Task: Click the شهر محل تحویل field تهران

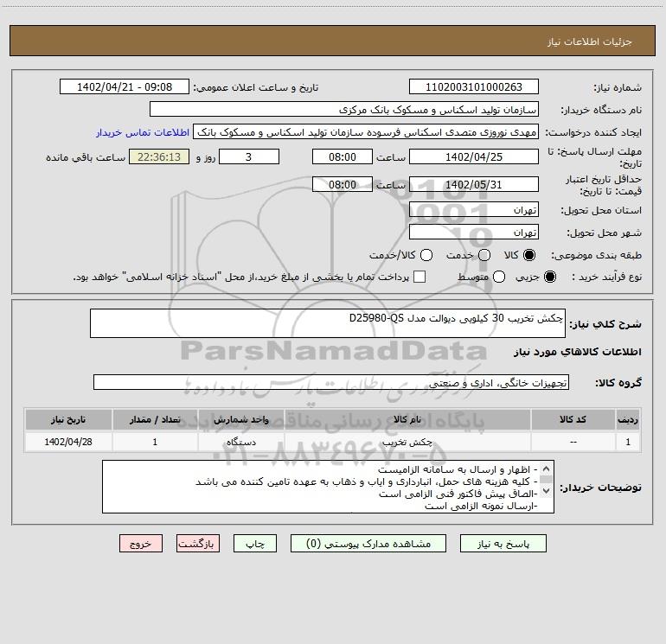Action: click(x=474, y=233)
